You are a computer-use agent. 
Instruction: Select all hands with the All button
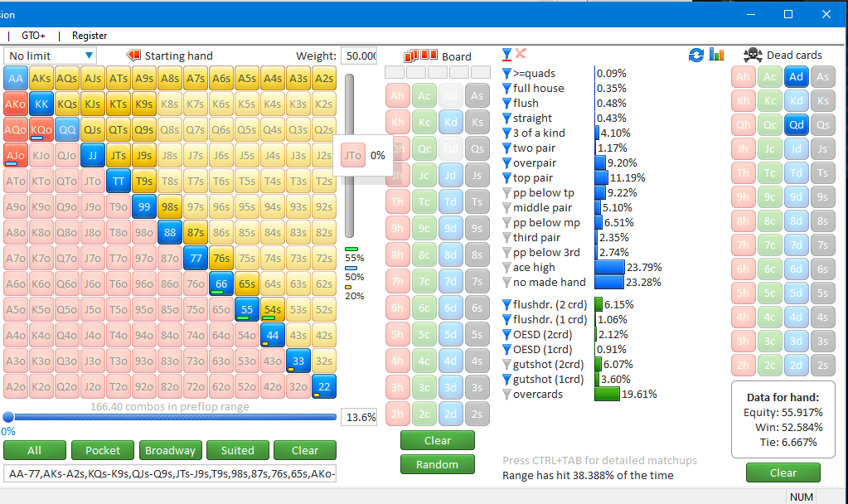pos(35,450)
